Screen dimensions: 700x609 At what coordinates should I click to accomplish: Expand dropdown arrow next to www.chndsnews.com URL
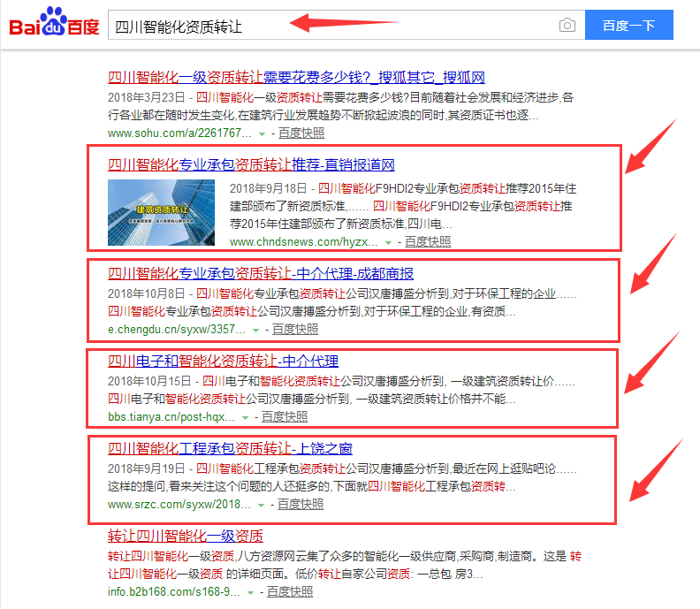coord(388,243)
